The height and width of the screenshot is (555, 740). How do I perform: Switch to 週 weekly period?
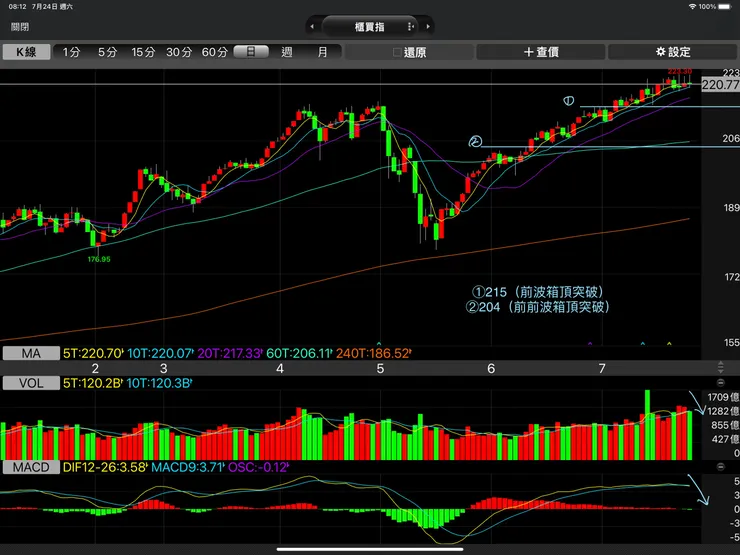pyautogui.click(x=286, y=52)
